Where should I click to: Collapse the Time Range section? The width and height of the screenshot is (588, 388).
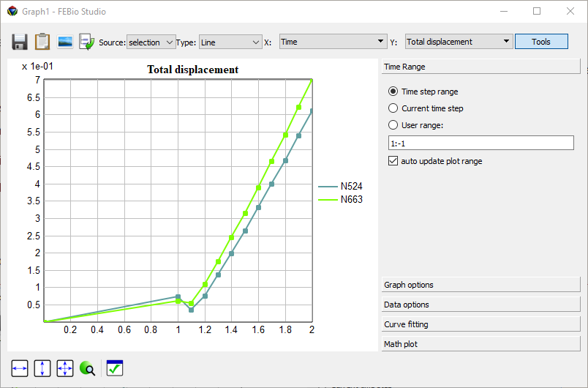coord(480,67)
